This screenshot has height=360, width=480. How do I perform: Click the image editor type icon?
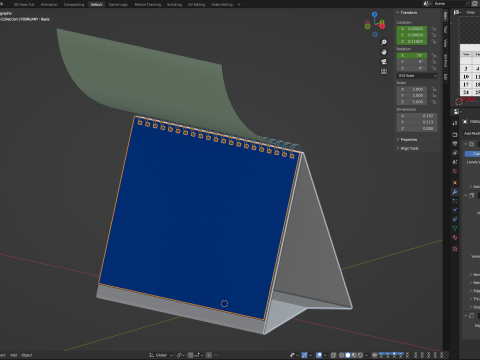point(457,12)
